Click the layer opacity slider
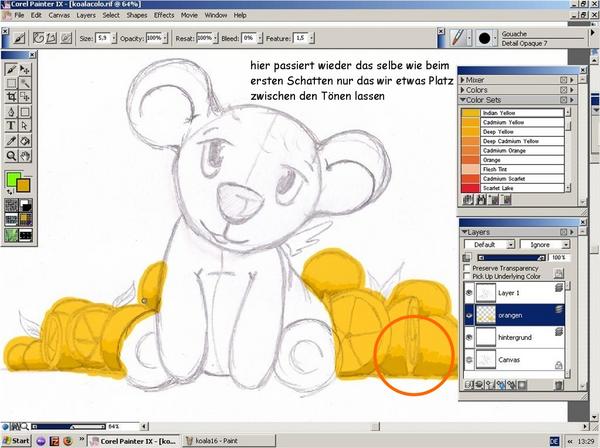 point(512,257)
